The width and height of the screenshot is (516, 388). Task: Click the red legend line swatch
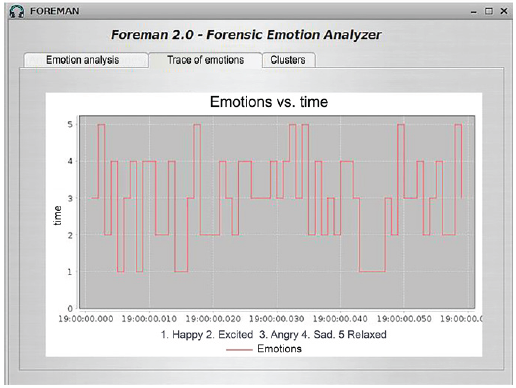point(239,350)
